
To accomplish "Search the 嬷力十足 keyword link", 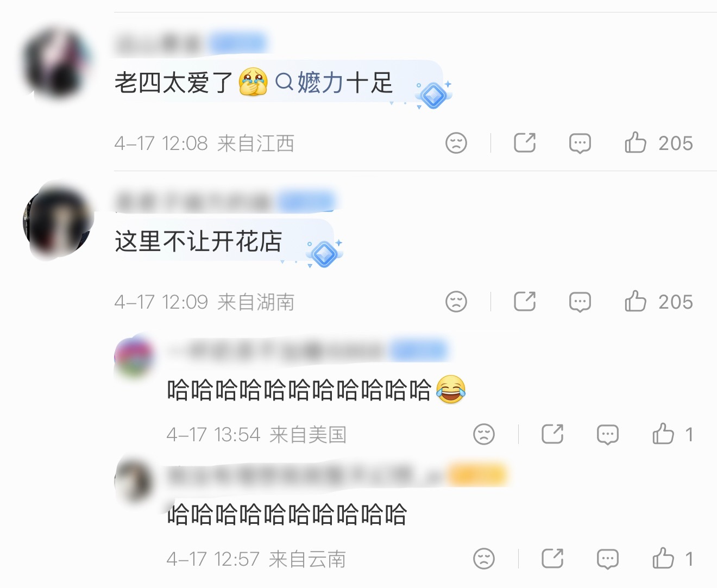I will click(x=334, y=83).
